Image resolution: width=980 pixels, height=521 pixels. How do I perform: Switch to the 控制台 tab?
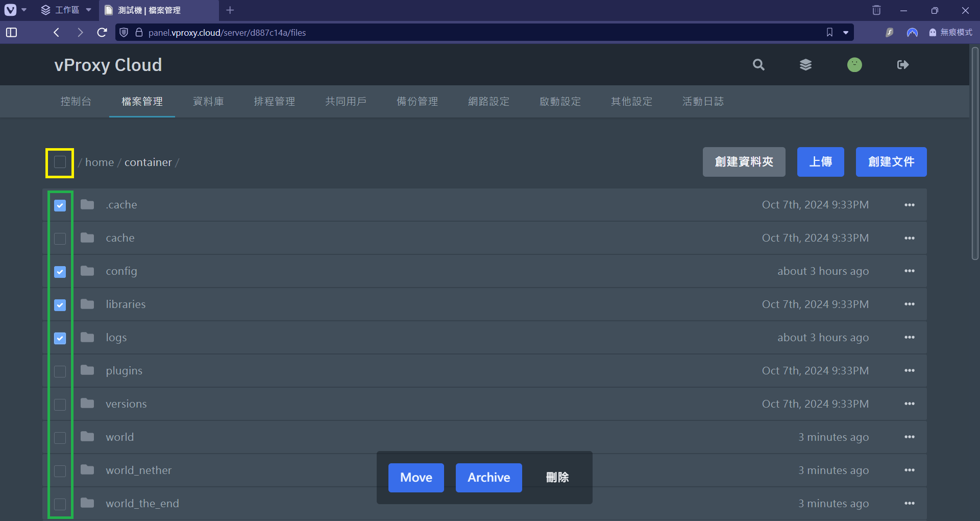click(76, 102)
